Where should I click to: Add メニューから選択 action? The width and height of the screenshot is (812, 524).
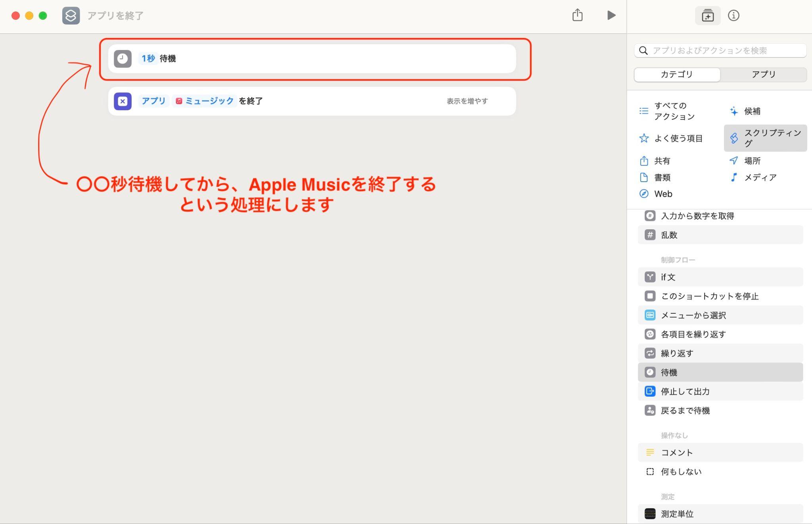(720, 315)
